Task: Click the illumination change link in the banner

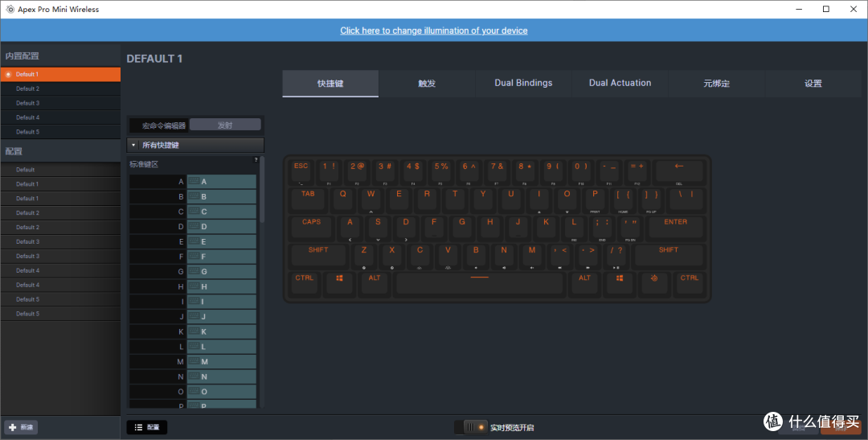Action: pyautogui.click(x=433, y=31)
